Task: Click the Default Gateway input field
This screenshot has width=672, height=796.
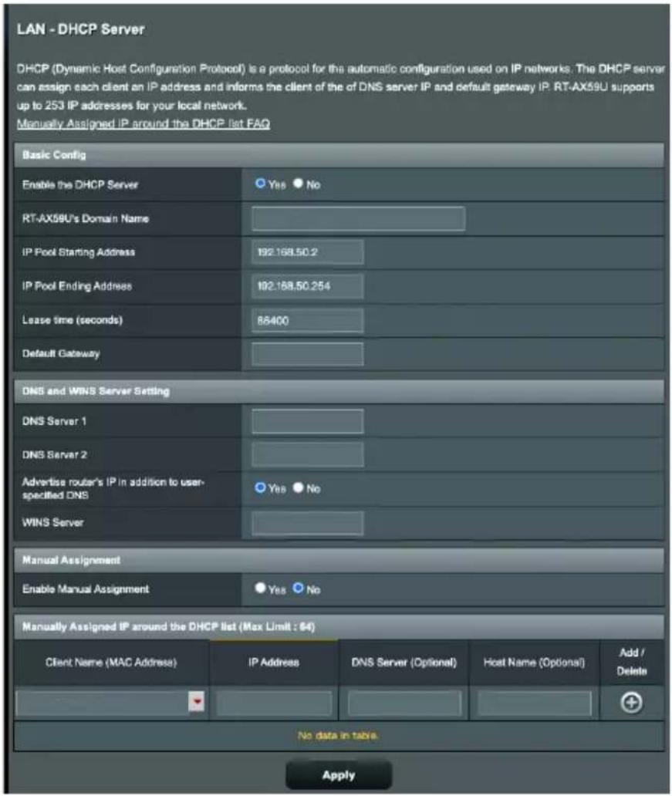Action: (x=307, y=354)
